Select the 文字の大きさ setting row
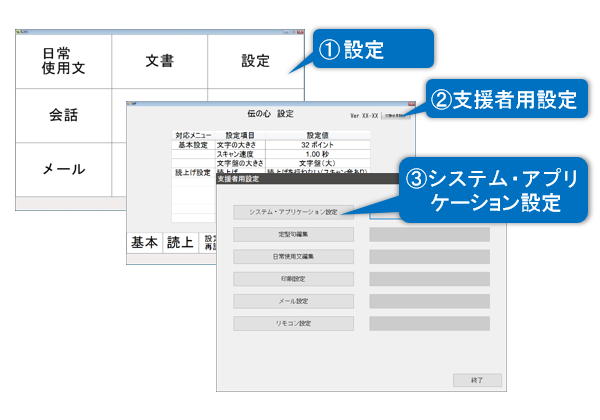 click(x=240, y=144)
